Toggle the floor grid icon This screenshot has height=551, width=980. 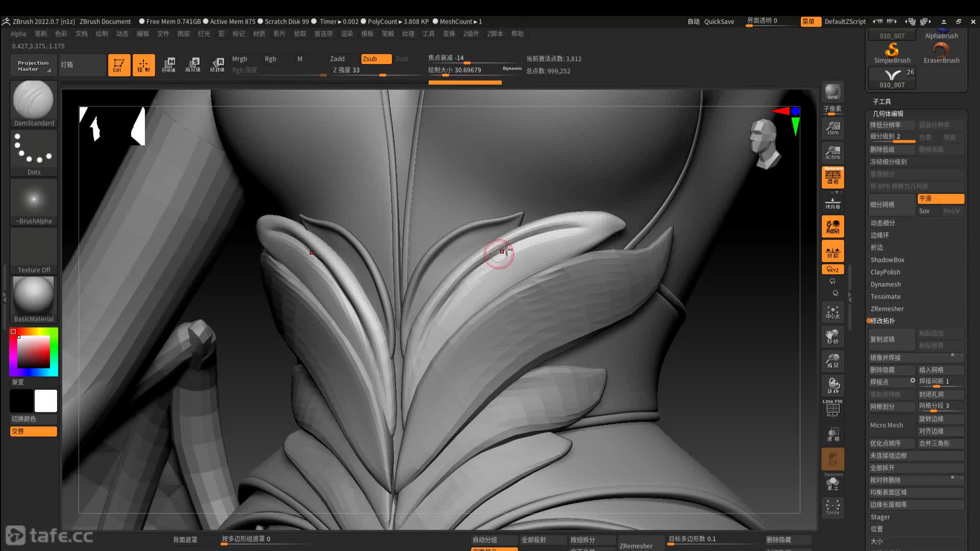tap(832, 203)
